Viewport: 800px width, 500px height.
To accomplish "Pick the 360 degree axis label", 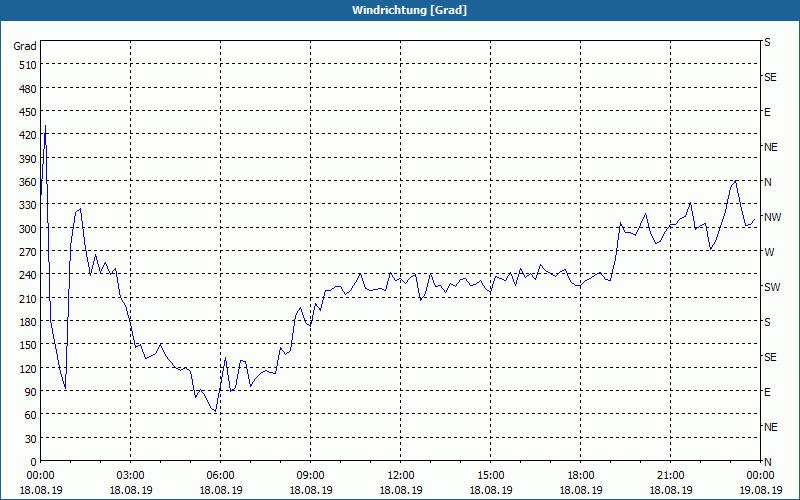I will pos(28,182).
